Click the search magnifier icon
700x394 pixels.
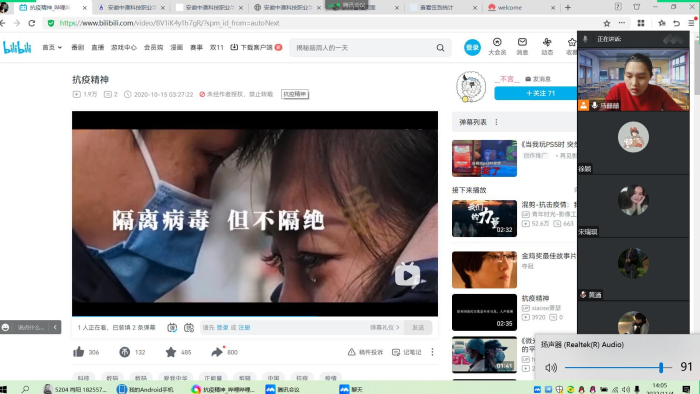(x=440, y=48)
